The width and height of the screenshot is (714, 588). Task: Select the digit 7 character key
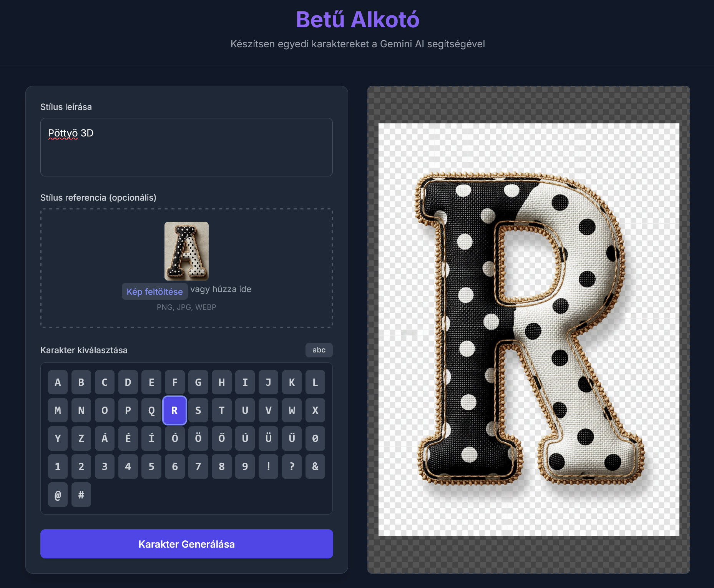198,467
